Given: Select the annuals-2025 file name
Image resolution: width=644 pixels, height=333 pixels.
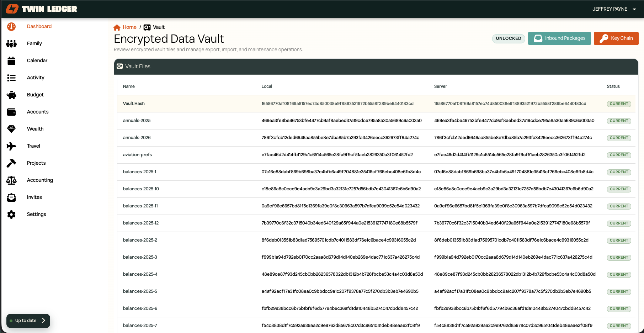Looking at the screenshot, I should pos(137,121).
